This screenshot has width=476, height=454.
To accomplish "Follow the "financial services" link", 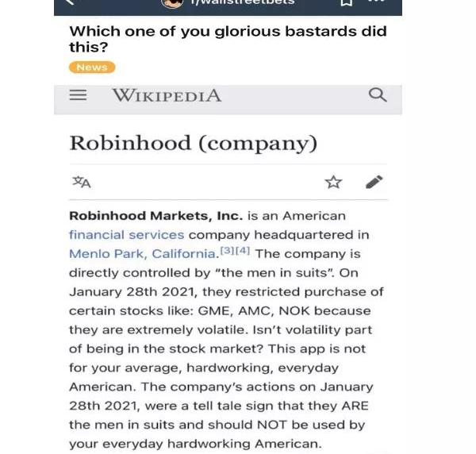I will click(126, 235).
